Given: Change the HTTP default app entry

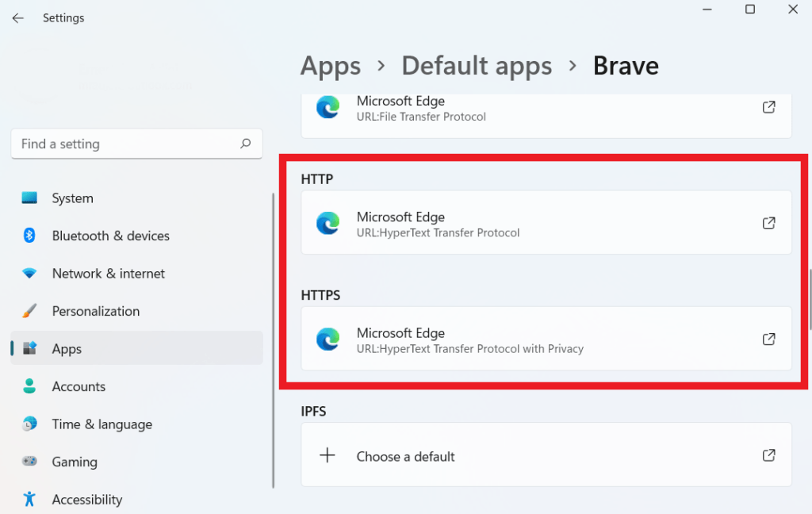Looking at the screenshot, I should click(546, 223).
